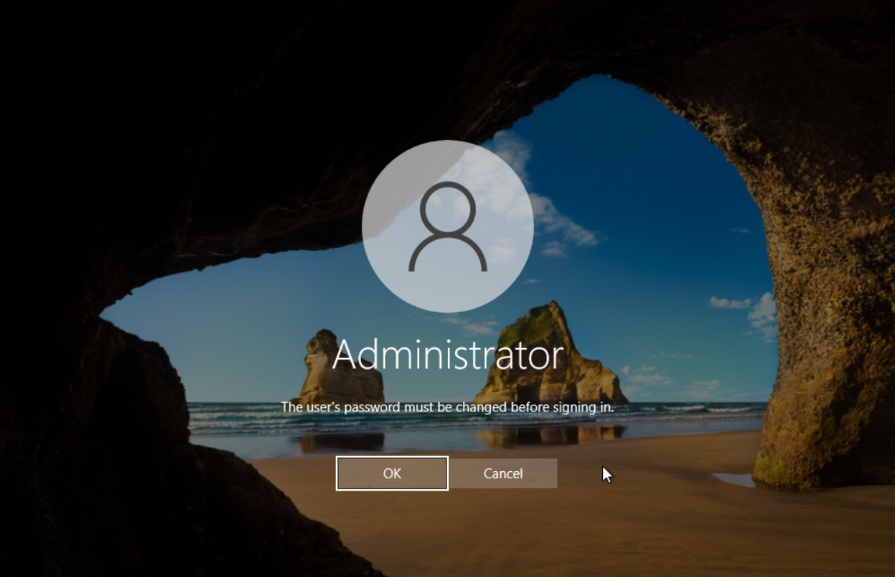Confirm the password change prompt with OK
Screen dimensions: 895x577
pos(392,473)
